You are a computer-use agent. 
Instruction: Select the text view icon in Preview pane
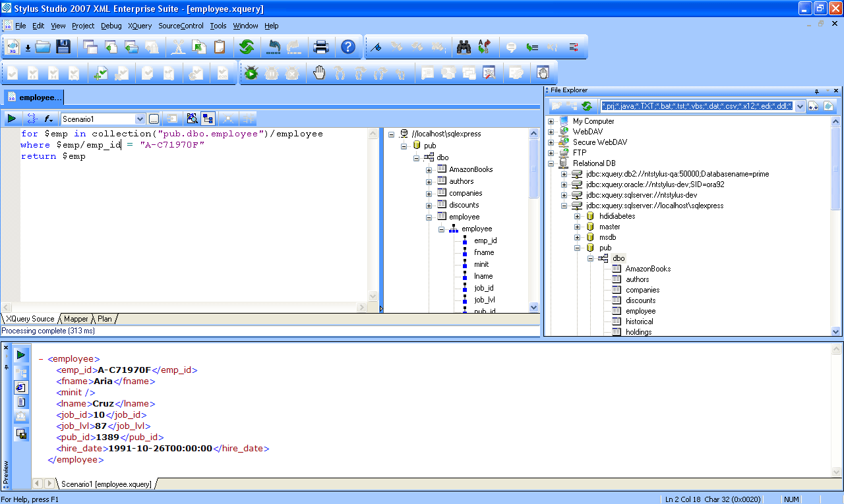[x=21, y=401]
